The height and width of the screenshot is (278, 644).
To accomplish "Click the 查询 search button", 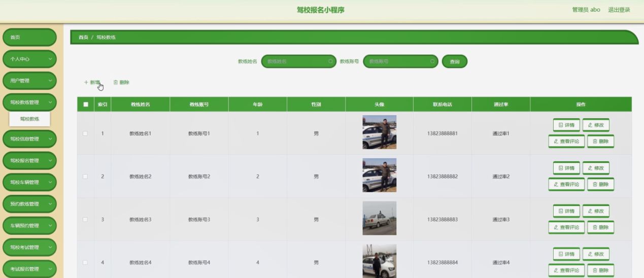I will tap(455, 61).
